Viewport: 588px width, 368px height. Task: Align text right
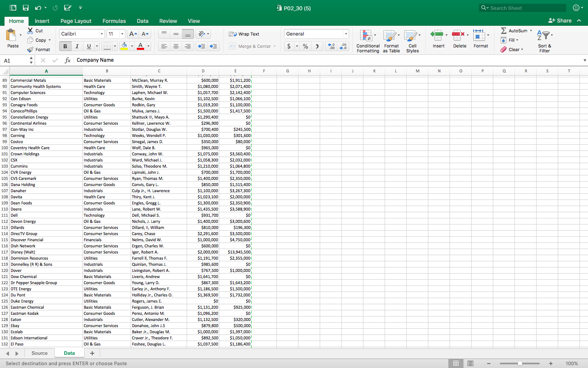(x=188, y=46)
